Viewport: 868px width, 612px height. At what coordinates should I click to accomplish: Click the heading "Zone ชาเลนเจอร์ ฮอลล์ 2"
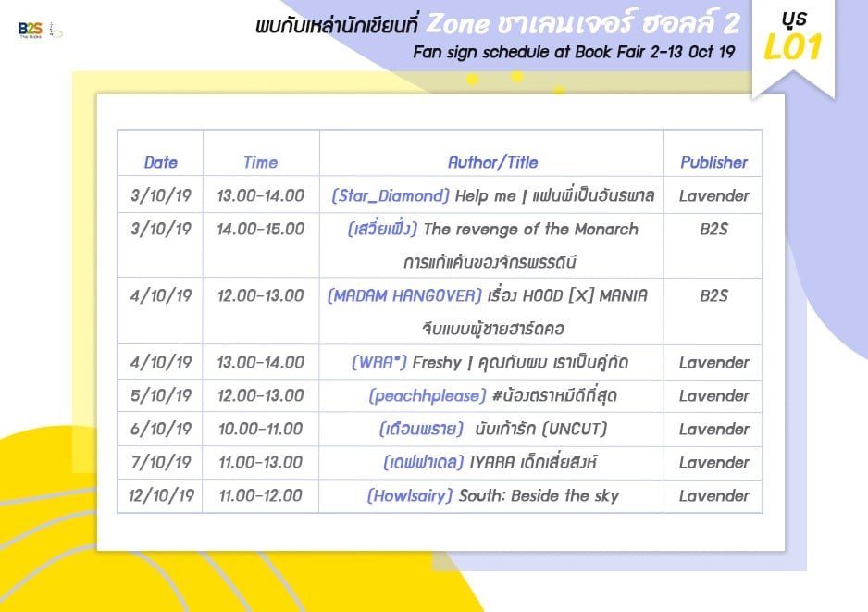583,23
